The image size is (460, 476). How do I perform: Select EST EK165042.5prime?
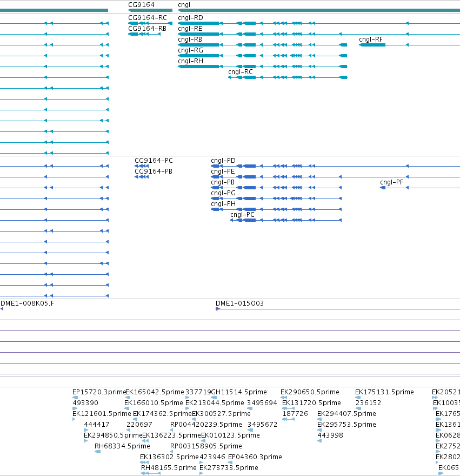click(x=155, y=392)
